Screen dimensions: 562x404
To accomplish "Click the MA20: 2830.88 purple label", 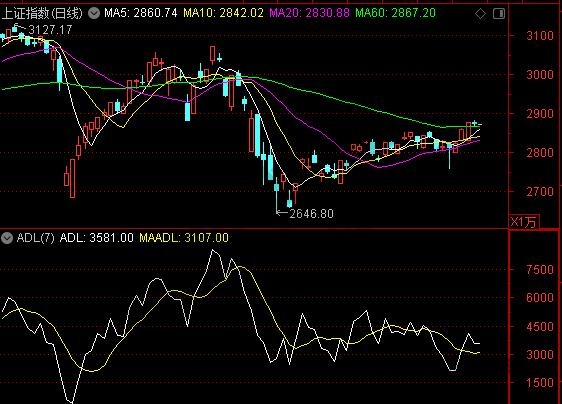I will [309, 13].
